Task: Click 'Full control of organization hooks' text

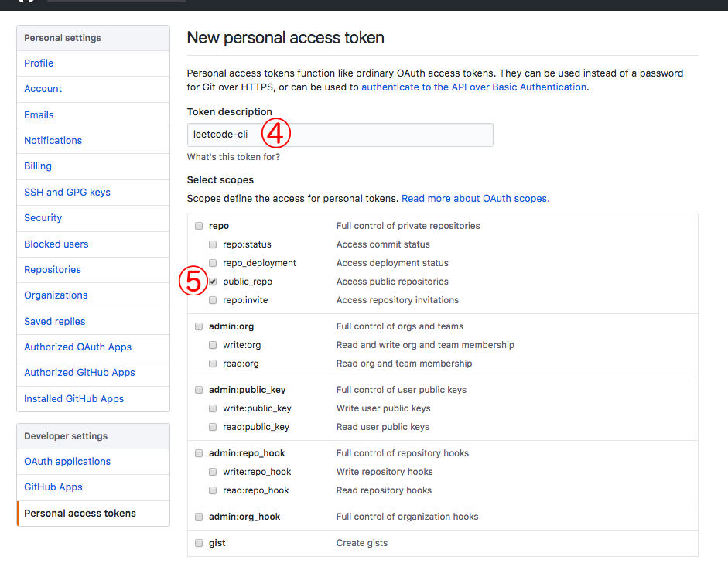Action: [x=407, y=517]
